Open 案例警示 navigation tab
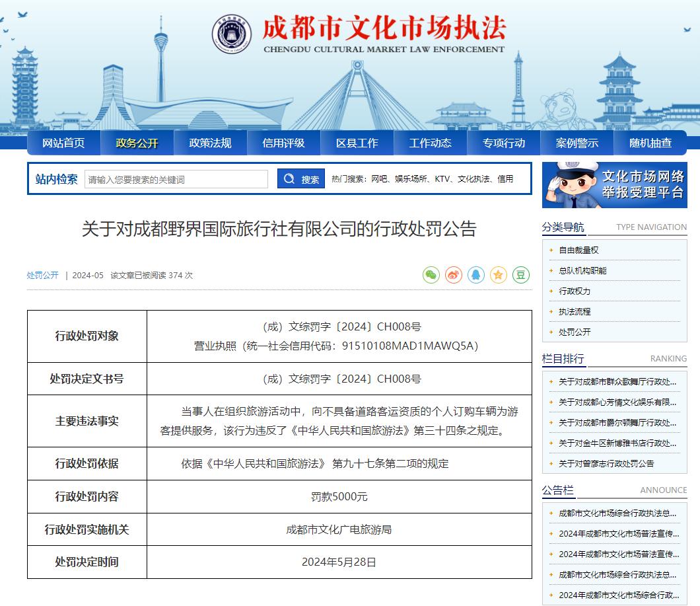 pyautogui.click(x=577, y=143)
